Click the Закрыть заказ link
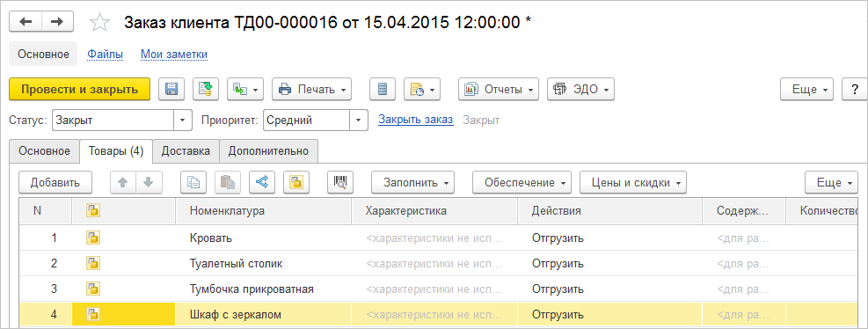868x329 pixels. (416, 120)
